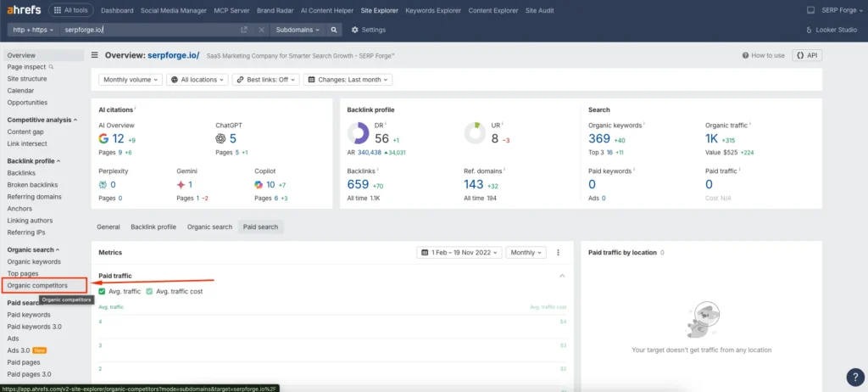Click the ahrefs logo
Screen dimensions: 868x392
click(x=23, y=10)
